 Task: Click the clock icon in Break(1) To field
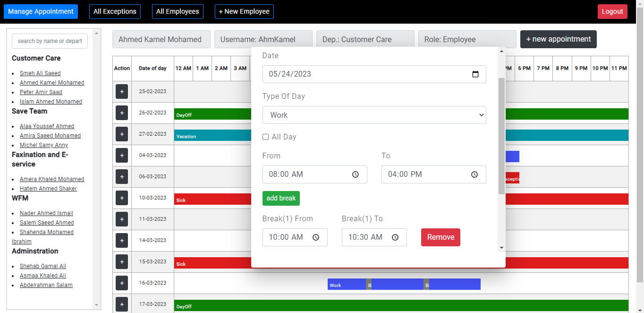(395, 237)
